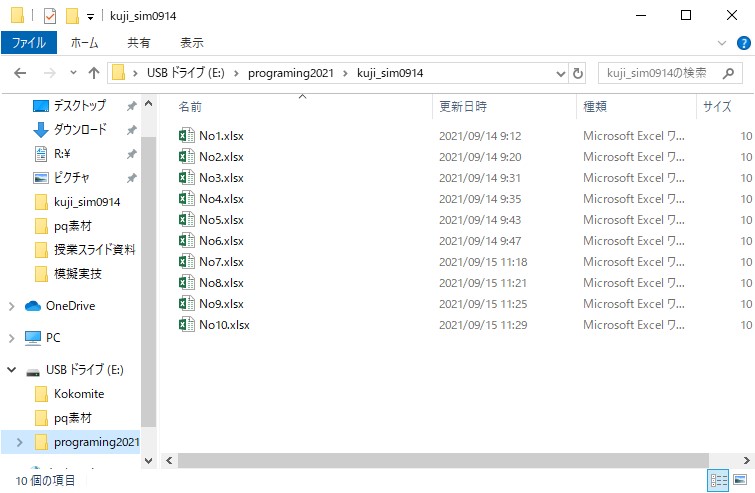Click the Excel icon of No4.xlsx
The width and height of the screenshot is (755, 493).
[186, 198]
